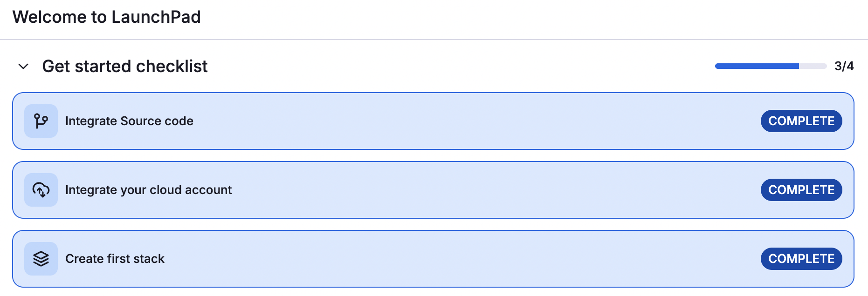This screenshot has width=868, height=296.
Task: Click the 'Get started checklist' heading
Action: click(124, 67)
